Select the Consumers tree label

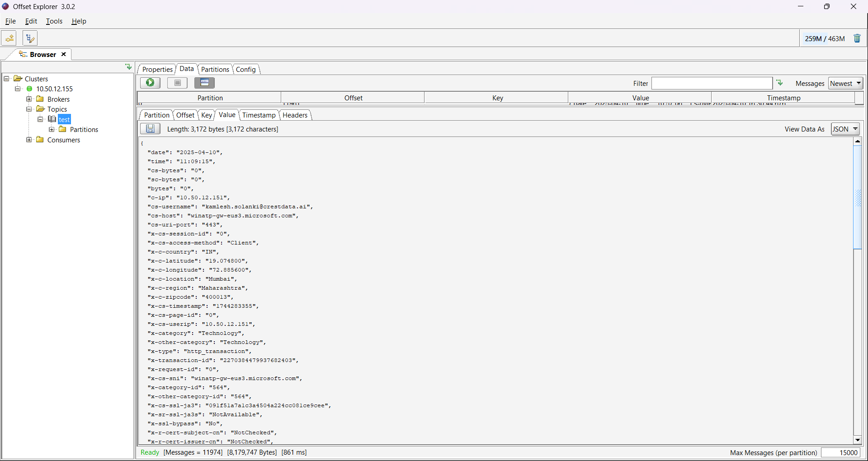(x=64, y=140)
